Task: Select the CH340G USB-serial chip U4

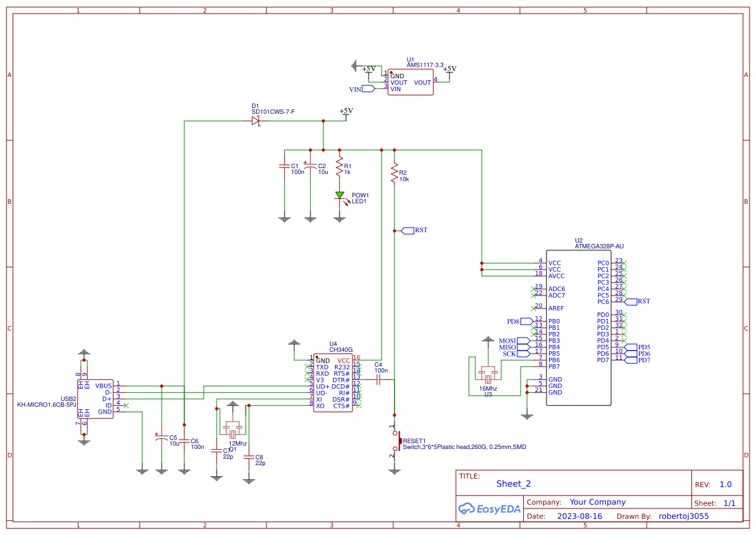Action: tap(333, 382)
